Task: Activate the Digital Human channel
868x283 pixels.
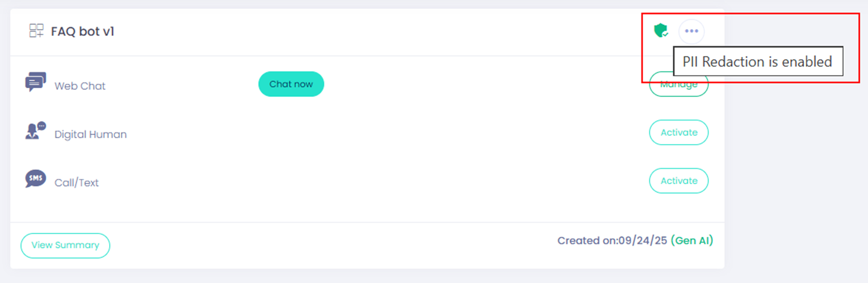Action: coord(678,132)
